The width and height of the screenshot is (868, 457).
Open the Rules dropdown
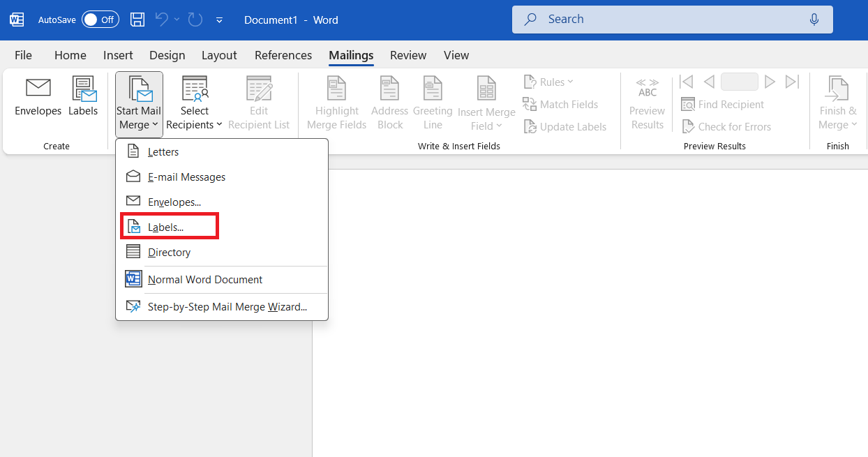pos(548,82)
